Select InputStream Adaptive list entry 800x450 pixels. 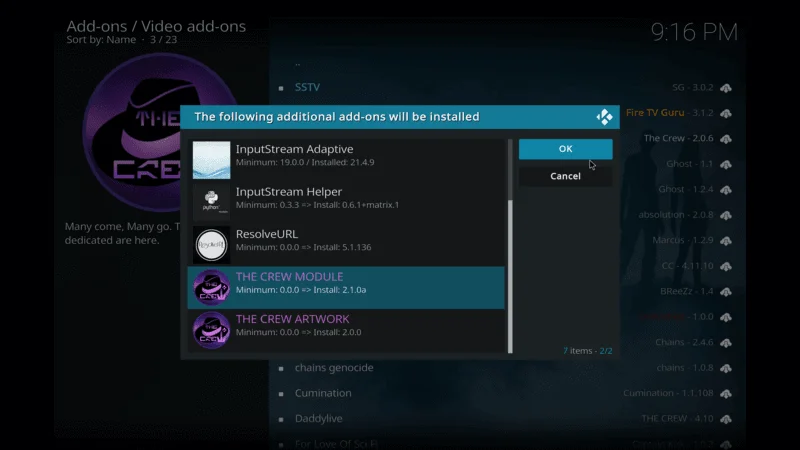pos(346,160)
